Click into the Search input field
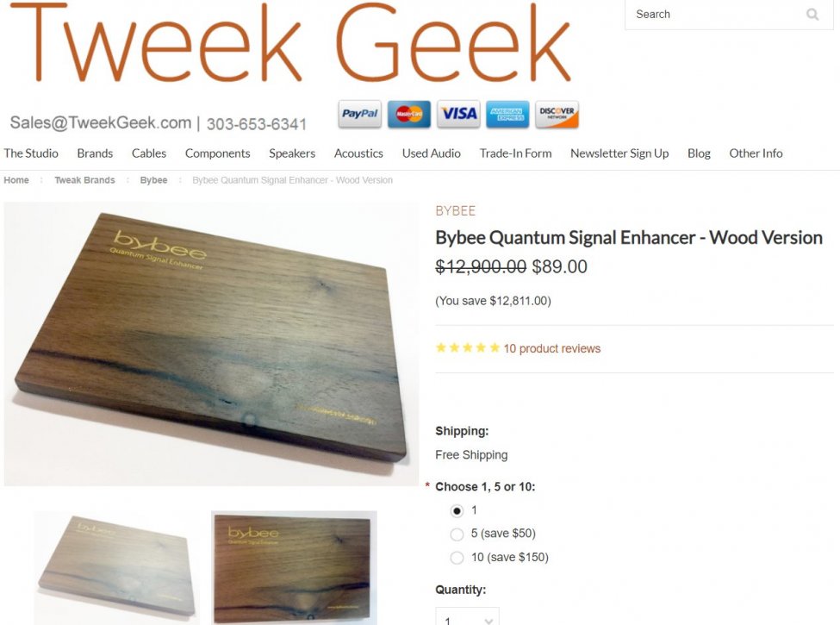The image size is (840, 625). 718,15
